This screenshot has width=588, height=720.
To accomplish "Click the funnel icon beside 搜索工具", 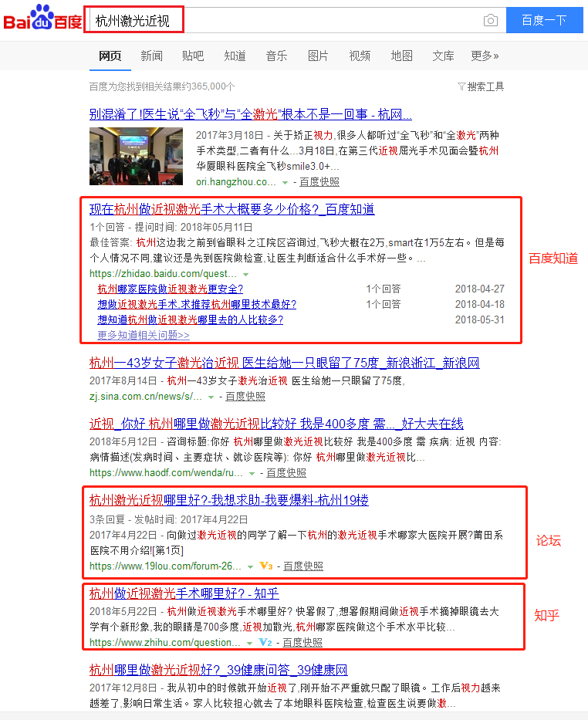I will click(x=461, y=86).
